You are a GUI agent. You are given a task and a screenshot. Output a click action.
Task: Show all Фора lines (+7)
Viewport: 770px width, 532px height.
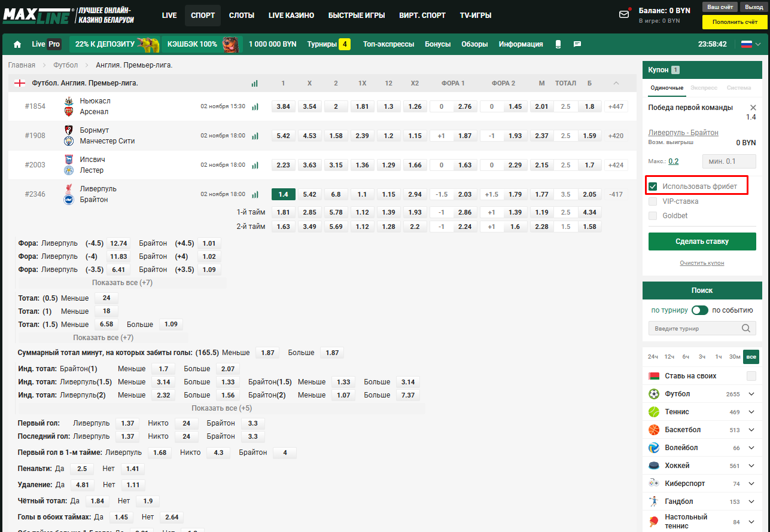click(122, 282)
